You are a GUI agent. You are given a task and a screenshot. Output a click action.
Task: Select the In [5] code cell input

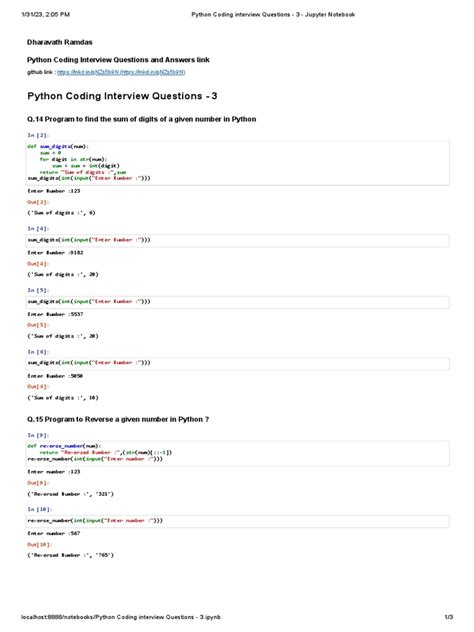pos(238,302)
